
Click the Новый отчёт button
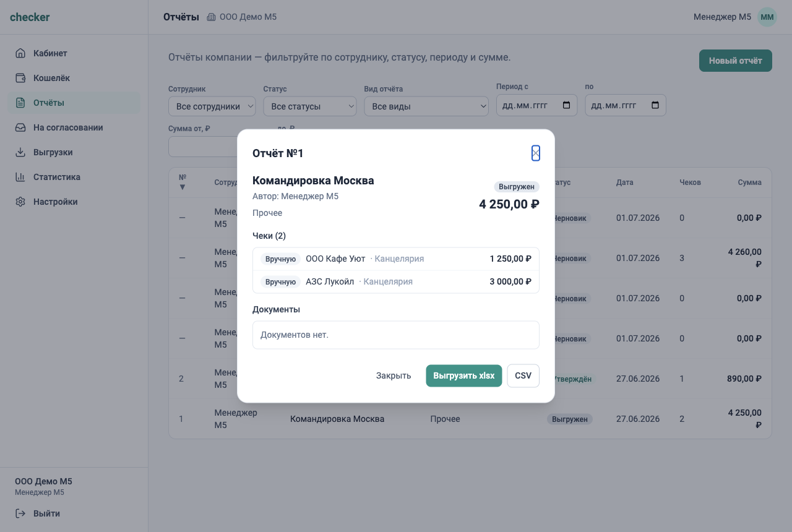click(x=736, y=61)
